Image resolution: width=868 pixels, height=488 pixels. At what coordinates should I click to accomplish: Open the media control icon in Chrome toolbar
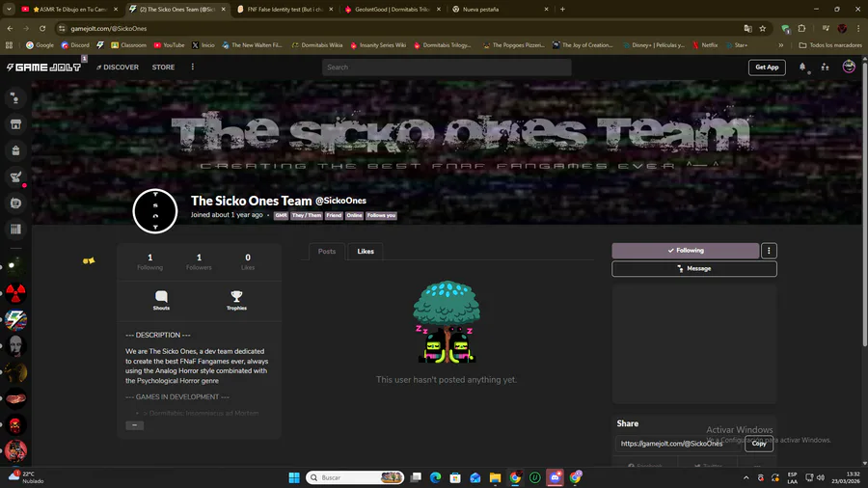[826, 28]
